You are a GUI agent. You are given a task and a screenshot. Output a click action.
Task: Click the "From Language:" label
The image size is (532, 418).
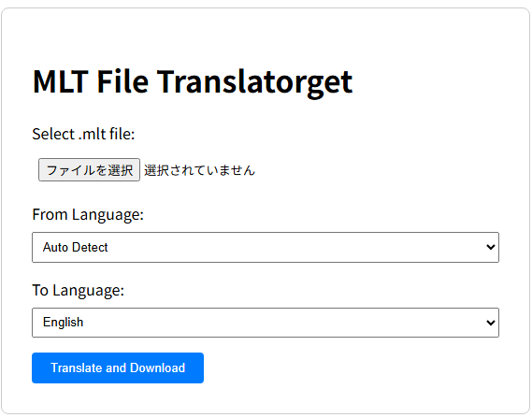coord(88,215)
